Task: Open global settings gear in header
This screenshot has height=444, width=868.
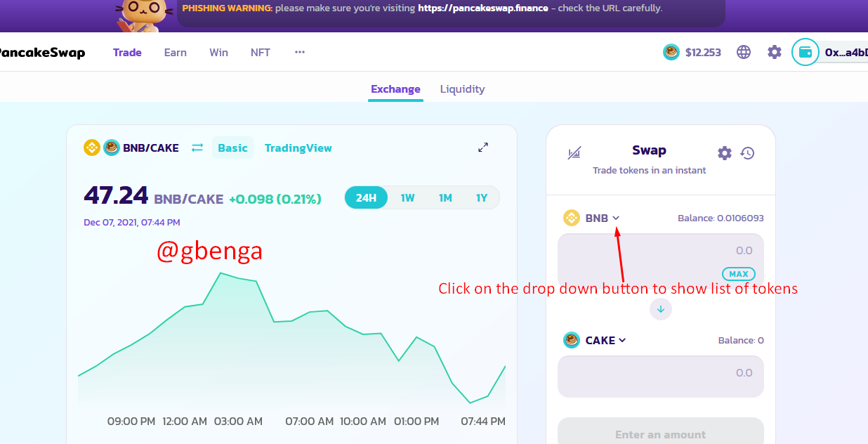Action: (775, 52)
